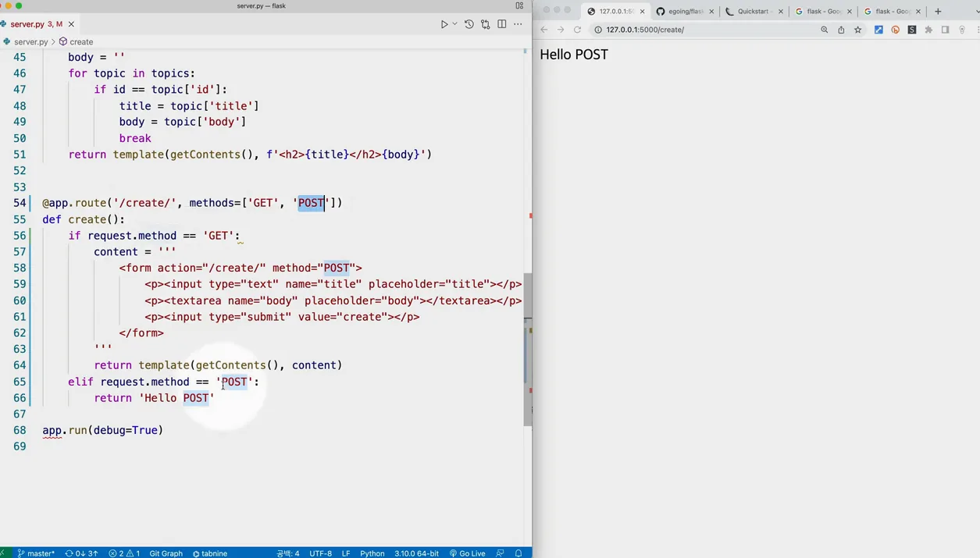The height and width of the screenshot is (558, 980).
Task: Open the run options dropdown arrow
Action: [454, 24]
